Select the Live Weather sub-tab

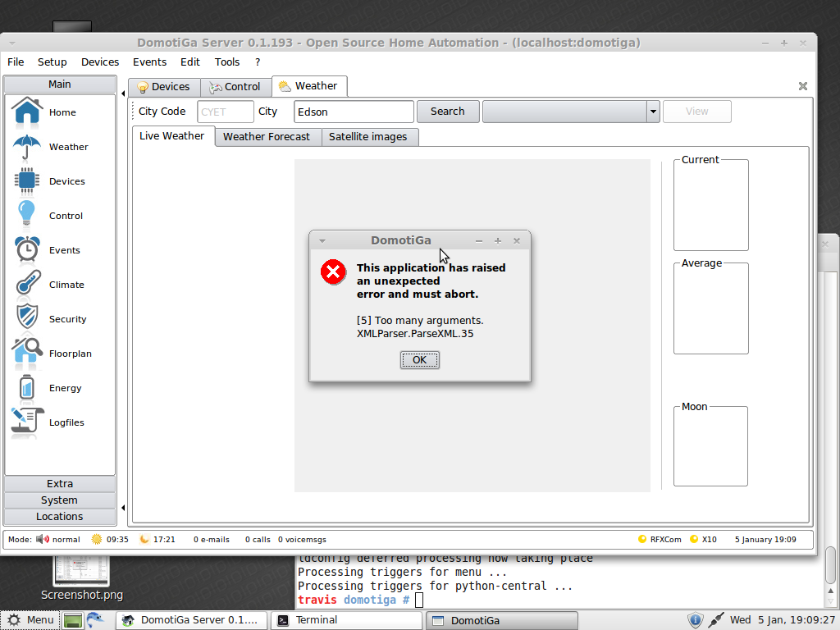172,136
